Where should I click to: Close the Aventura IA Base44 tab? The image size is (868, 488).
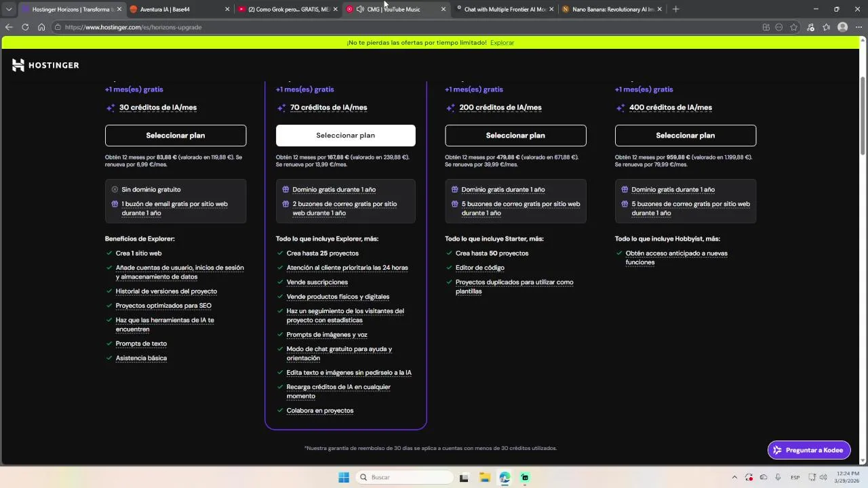pyautogui.click(x=227, y=9)
